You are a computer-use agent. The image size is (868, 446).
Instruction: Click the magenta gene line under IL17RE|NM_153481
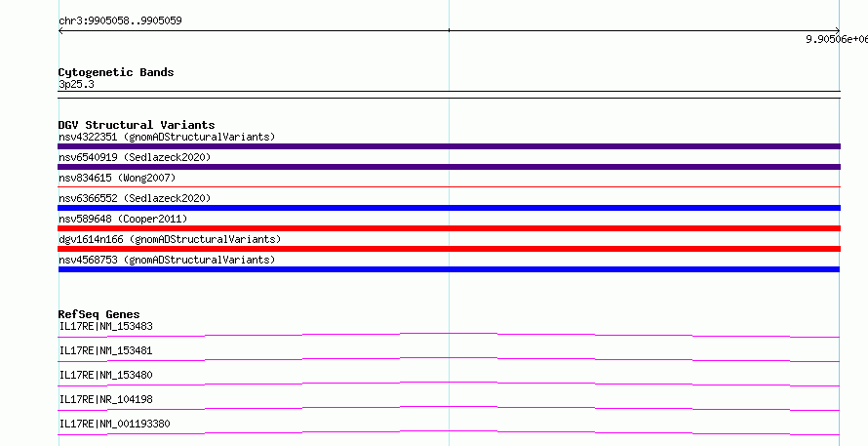tap(449, 359)
